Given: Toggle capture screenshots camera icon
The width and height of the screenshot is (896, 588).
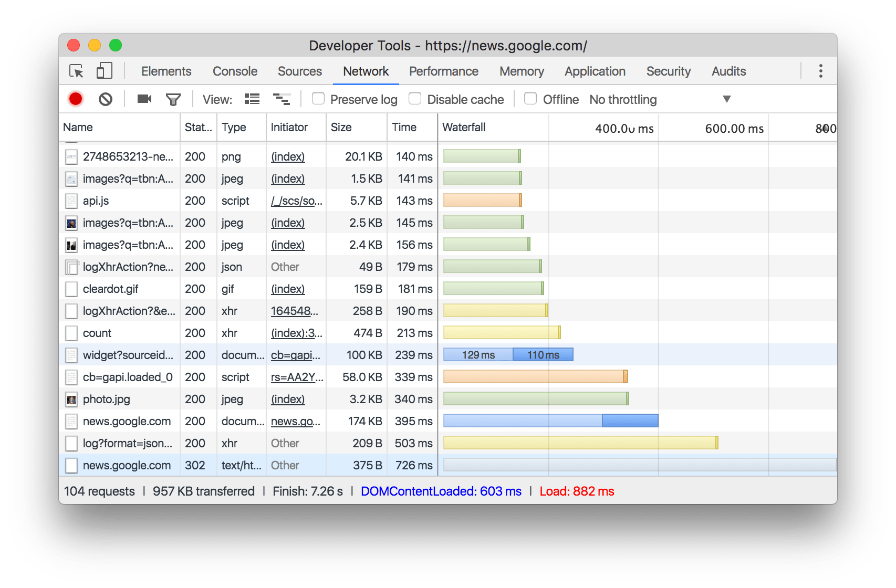Looking at the screenshot, I should coord(144,99).
